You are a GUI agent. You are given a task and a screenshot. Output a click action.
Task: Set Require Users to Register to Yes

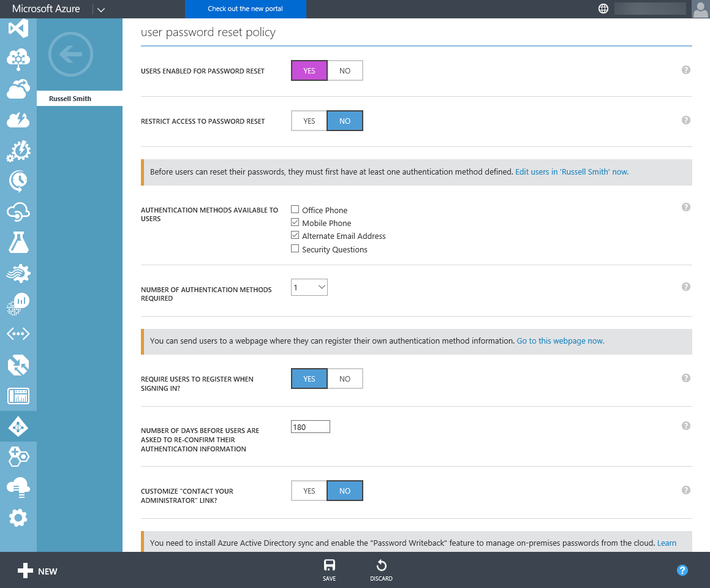[309, 379]
